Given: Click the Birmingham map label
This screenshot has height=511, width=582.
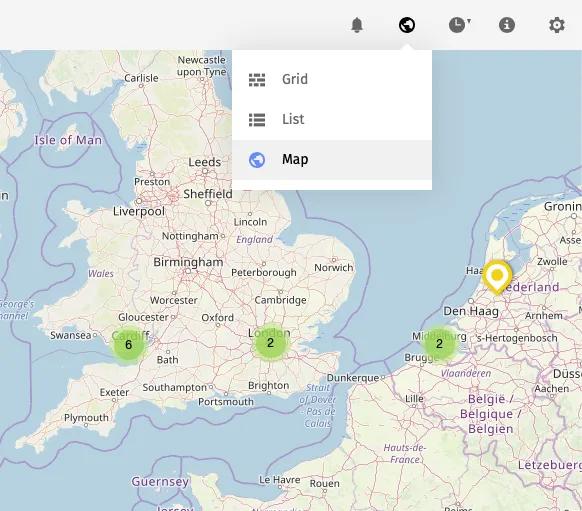Looking at the screenshot, I should tap(188, 262).
